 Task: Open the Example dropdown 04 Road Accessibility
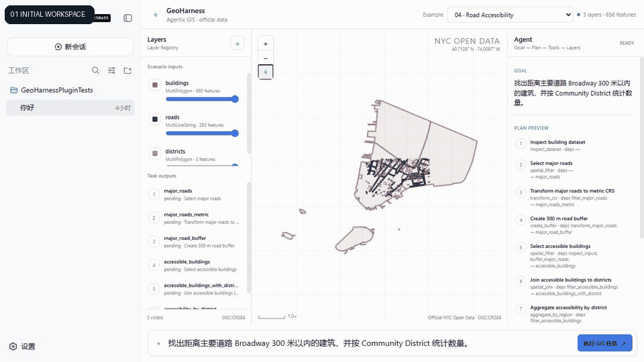(510, 15)
